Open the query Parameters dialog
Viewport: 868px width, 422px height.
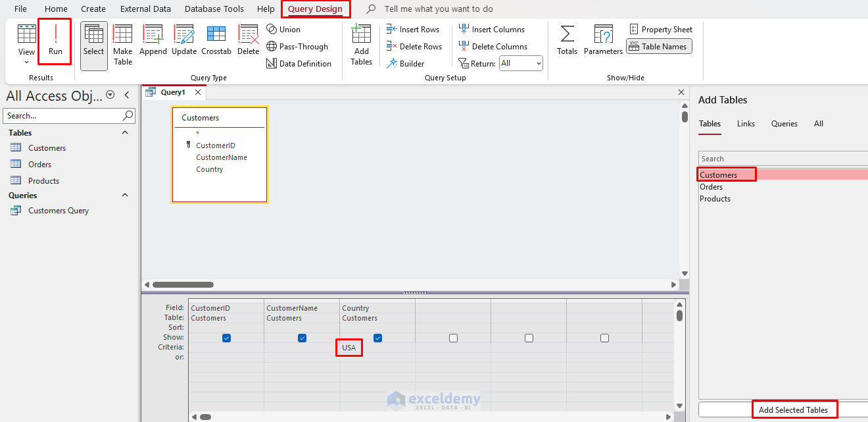(603, 41)
